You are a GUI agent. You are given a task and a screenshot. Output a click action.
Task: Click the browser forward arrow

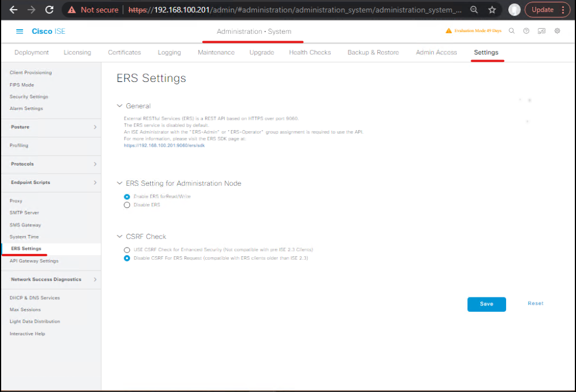pyautogui.click(x=32, y=10)
